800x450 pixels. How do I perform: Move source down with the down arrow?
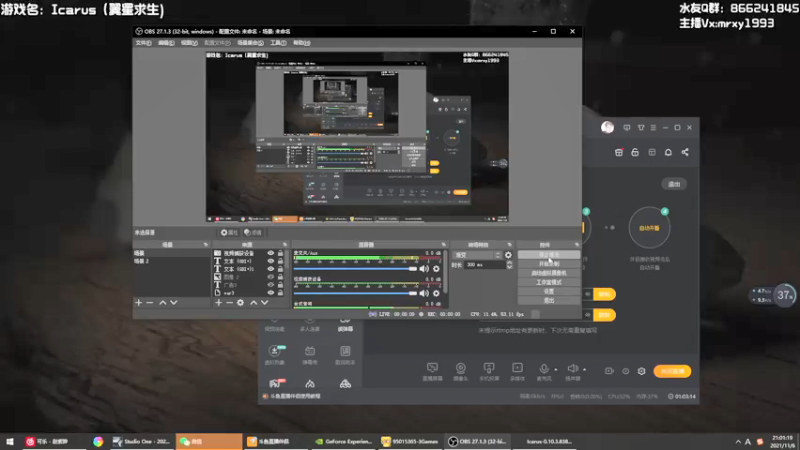[264, 303]
